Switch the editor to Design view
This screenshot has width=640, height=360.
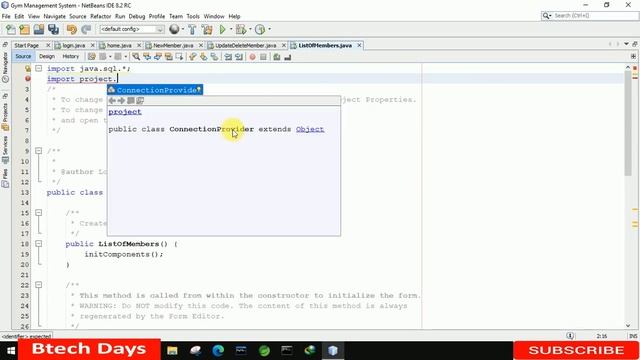point(47,56)
